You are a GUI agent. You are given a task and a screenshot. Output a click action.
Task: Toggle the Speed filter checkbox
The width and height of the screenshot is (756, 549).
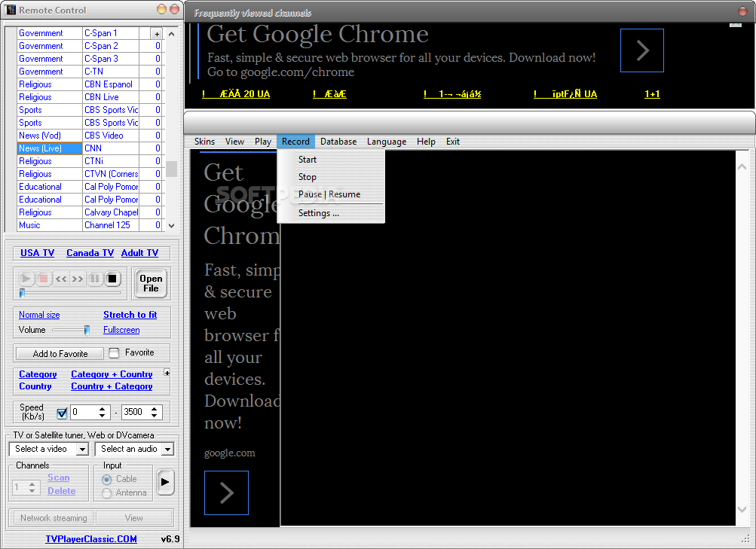[x=62, y=413]
